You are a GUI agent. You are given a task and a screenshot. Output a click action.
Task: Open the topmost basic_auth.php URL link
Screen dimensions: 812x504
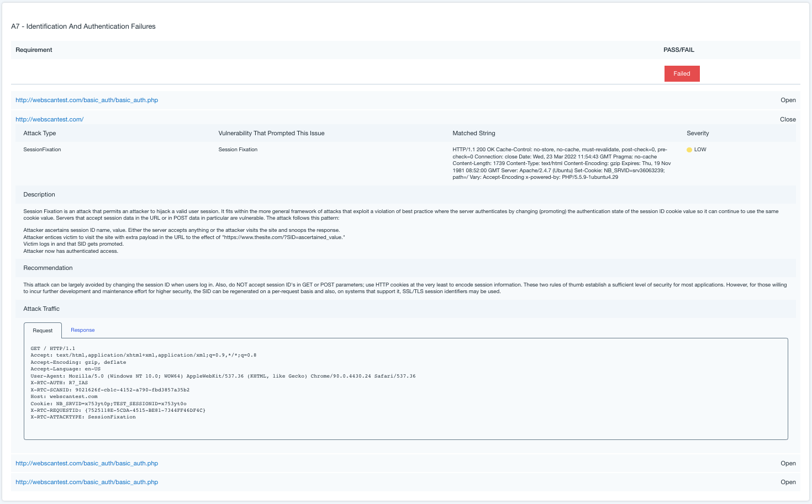[x=87, y=100]
